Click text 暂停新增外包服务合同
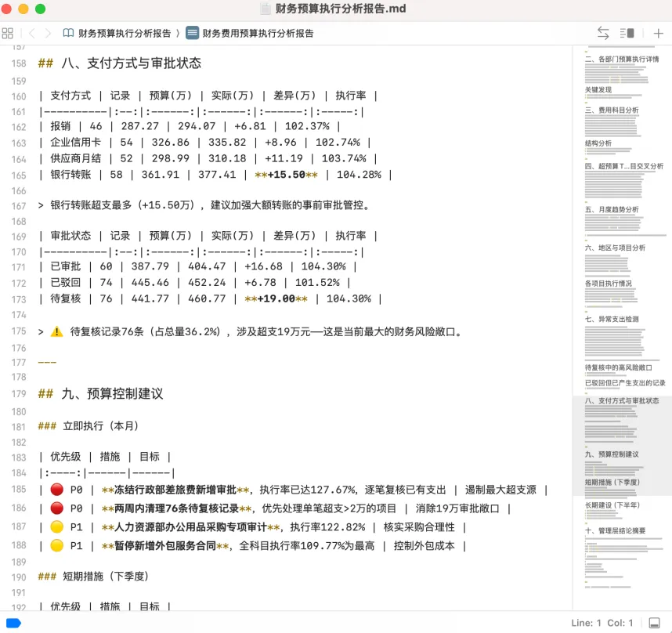This screenshot has width=672, height=633. (x=165, y=546)
